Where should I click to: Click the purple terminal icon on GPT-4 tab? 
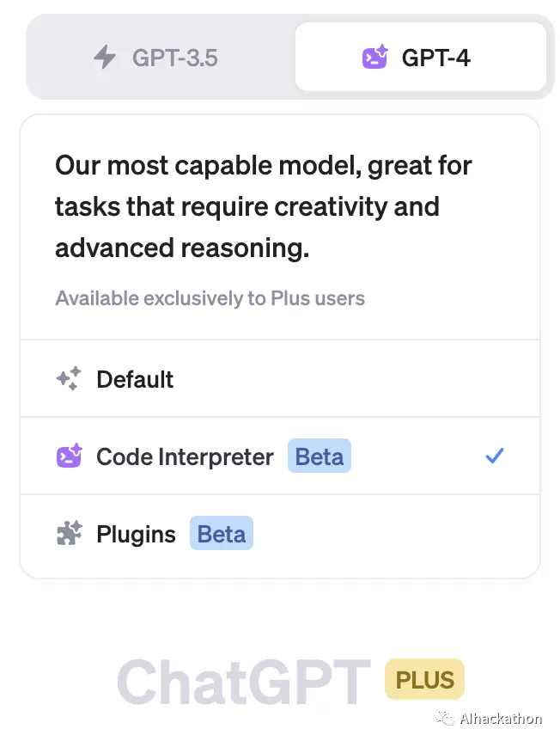coord(374,58)
